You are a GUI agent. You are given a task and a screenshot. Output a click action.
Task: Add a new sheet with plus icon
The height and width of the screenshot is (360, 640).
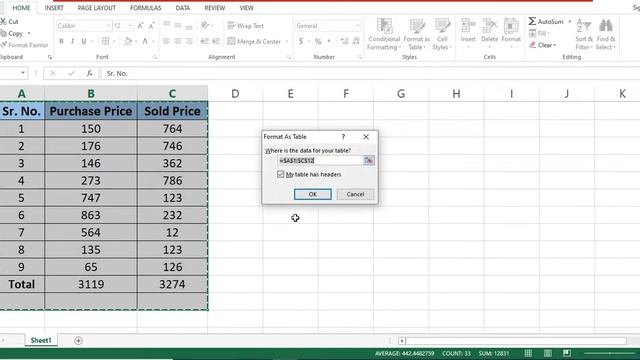78,340
